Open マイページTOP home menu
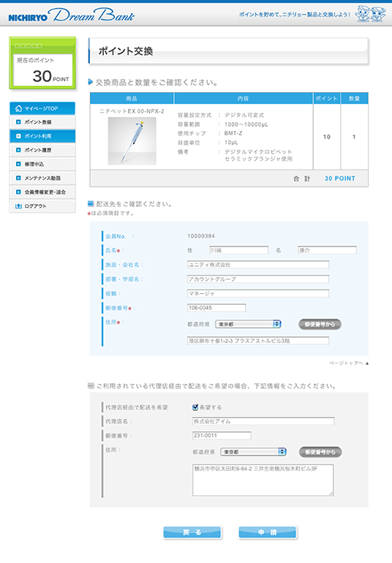 pos(42,108)
